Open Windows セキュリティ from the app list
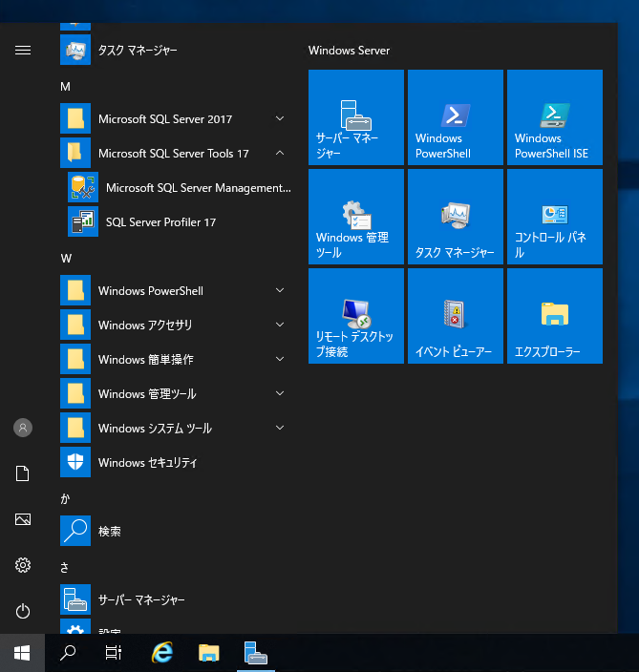The height and width of the screenshot is (672, 639). [147, 463]
